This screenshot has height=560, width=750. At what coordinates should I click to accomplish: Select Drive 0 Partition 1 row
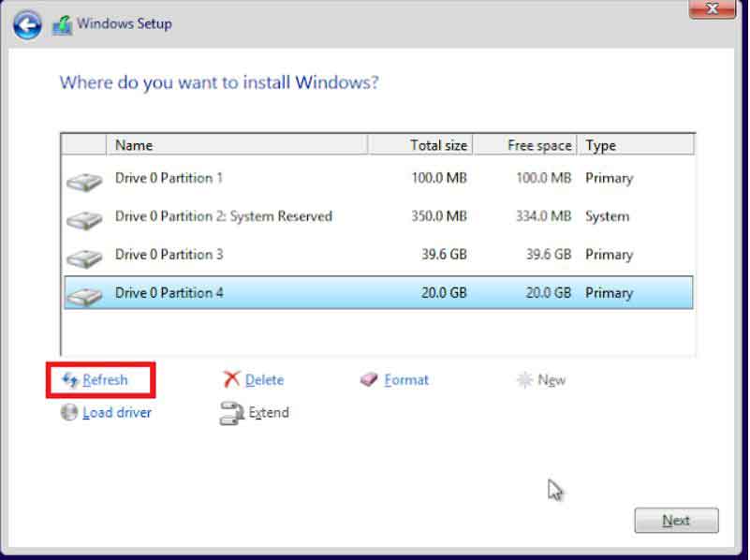pyautogui.click(x=169, y=178)
